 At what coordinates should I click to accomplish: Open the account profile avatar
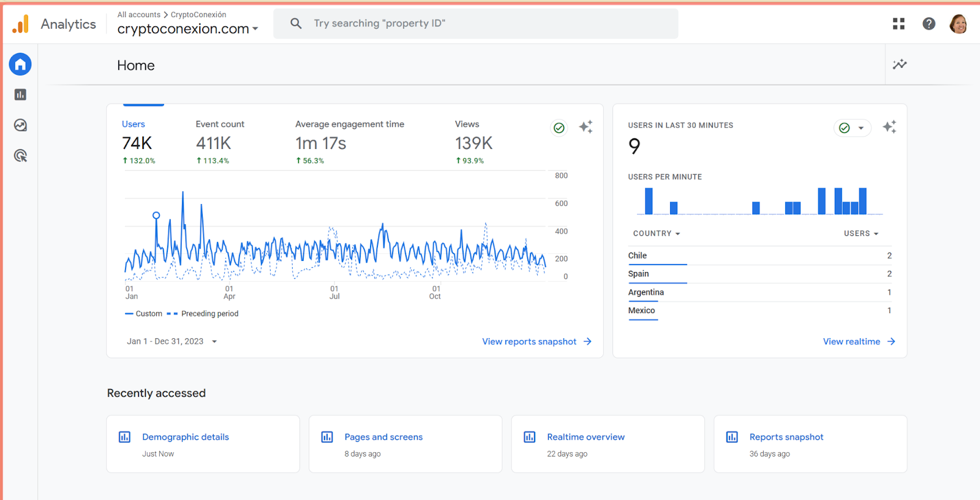click(x=959, y=23)
